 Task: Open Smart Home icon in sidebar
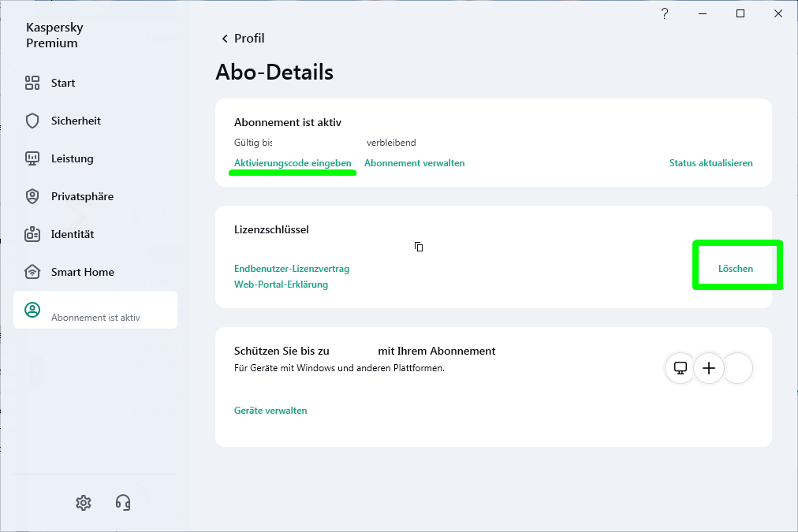(x=32, y=272)
